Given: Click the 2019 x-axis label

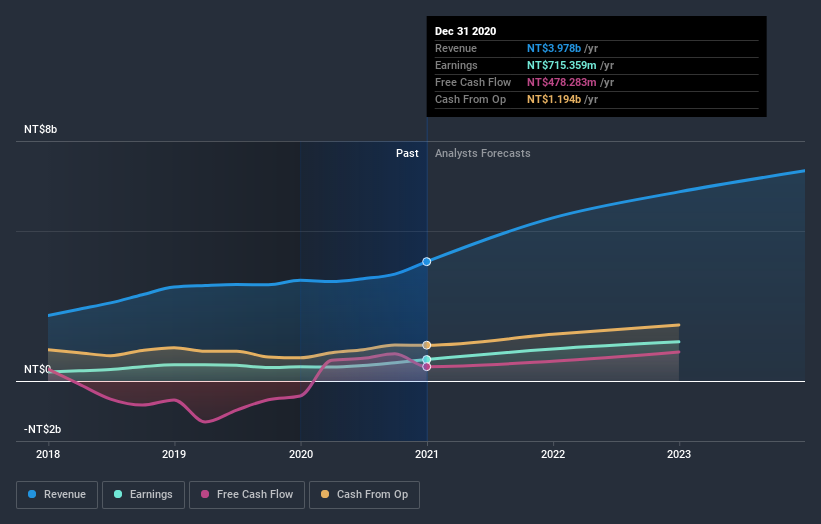Looking at the screenshot, I should click(x=174, y=454).
